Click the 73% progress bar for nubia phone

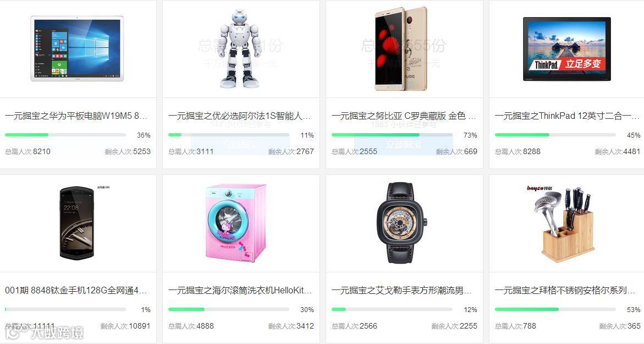click(392, 135)
